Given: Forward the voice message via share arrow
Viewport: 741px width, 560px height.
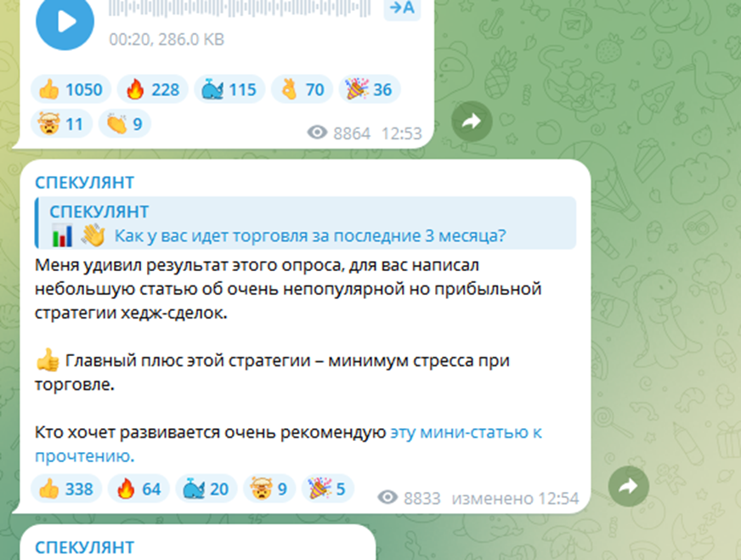Looking at the screenshot, I should [x=472, y=122].
